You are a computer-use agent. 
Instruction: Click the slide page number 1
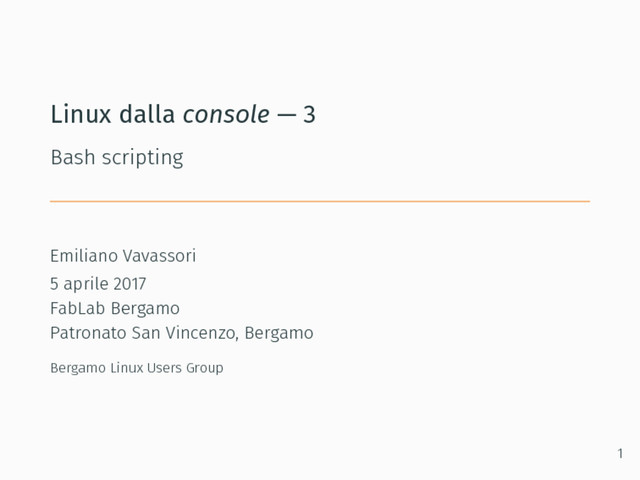coord(619,454)
